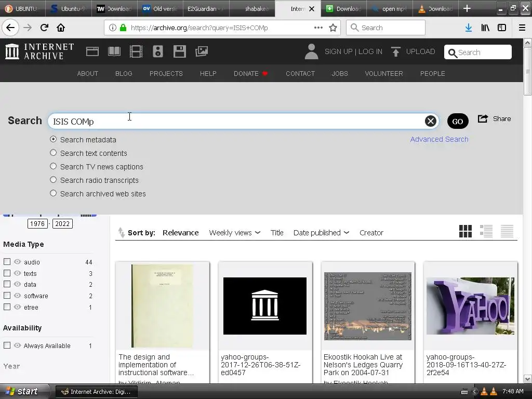Select Search radio transcripts option
Screen dimensions: 532x399
[54, 179]
